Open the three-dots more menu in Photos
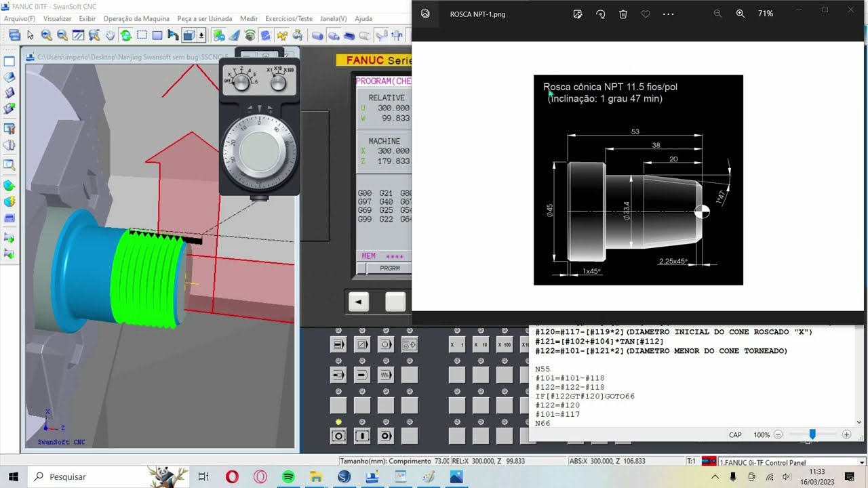 (x=669, y=14)
